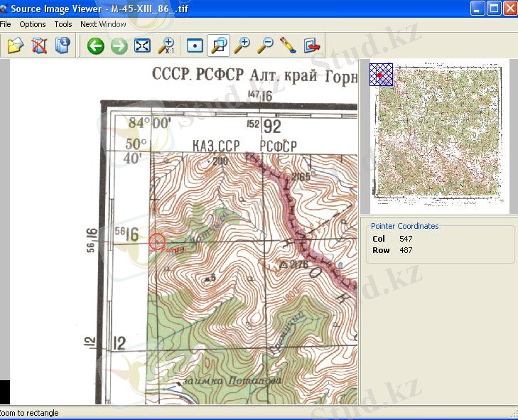This screenshot has height=420, width=518.
Task: Click the Open image folder icon
Action: pyautogui.click(x=16, y=46)
